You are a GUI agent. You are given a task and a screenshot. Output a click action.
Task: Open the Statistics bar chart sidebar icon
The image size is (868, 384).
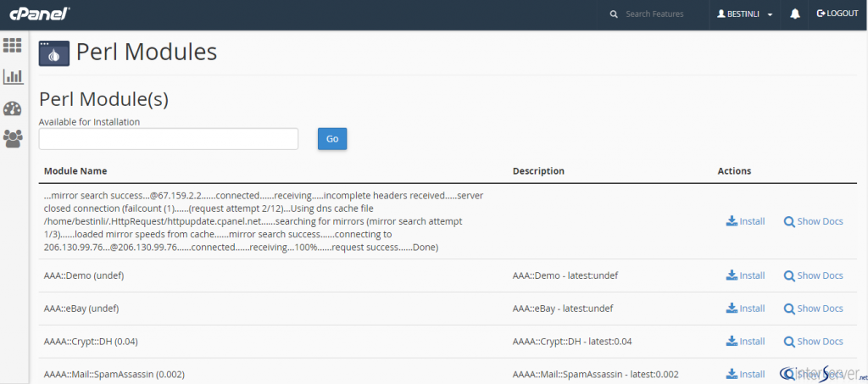click(x=13, y=76)
